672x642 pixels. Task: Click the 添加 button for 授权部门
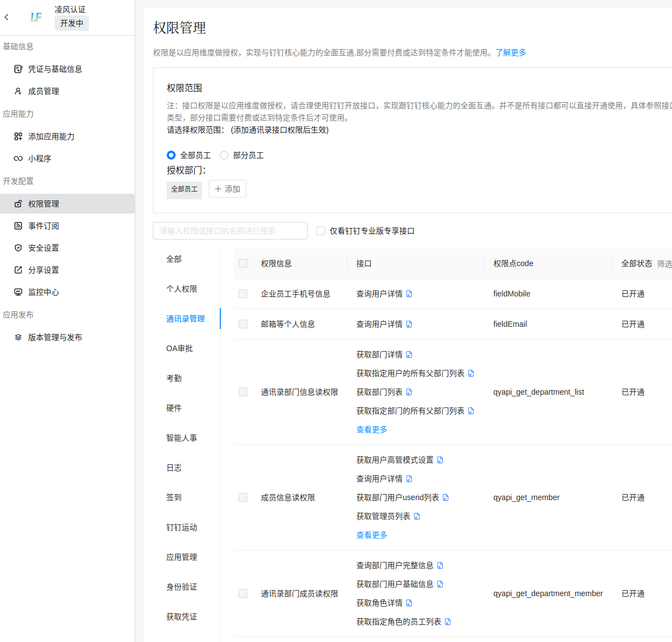tap(227, 189)
